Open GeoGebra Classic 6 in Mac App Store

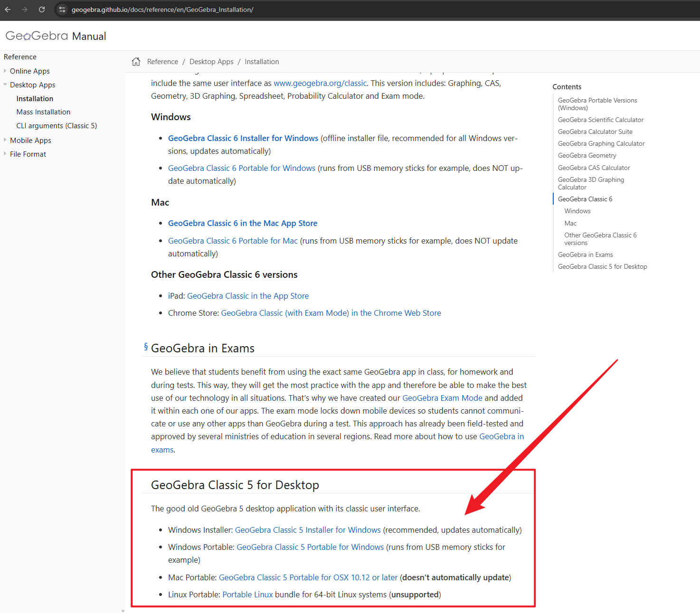pyautogui.click(x=243, y=223)
